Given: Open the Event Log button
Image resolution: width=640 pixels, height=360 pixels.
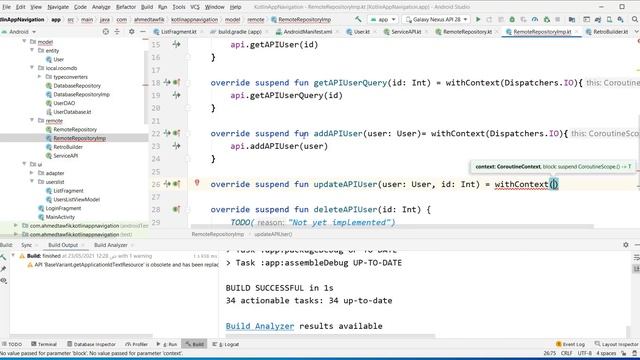Looking at the screenshot, I should (x=570, y=344).
